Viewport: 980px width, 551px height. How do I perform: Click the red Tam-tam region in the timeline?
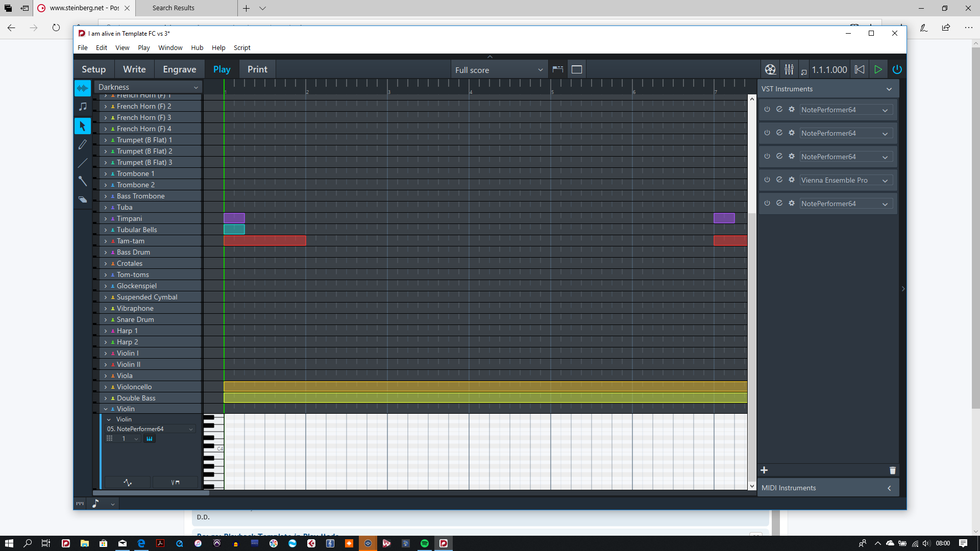[x=264, y=241]
